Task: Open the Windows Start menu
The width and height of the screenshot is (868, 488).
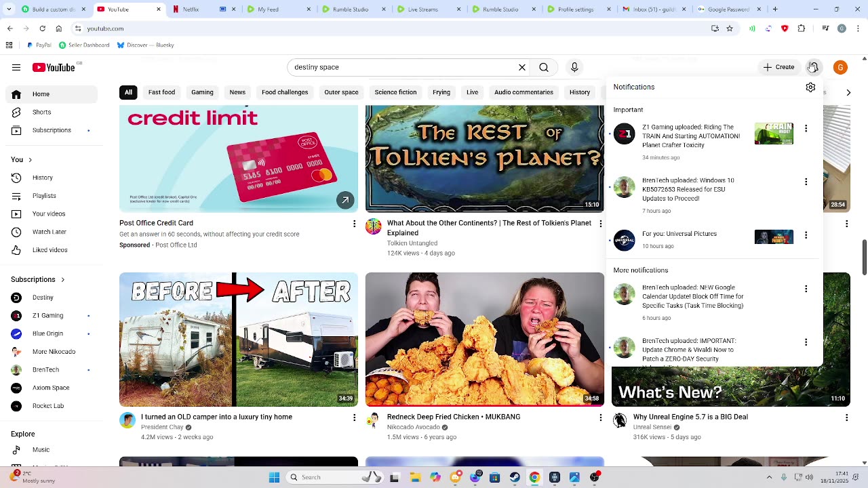Action: (x=274, y=477)
